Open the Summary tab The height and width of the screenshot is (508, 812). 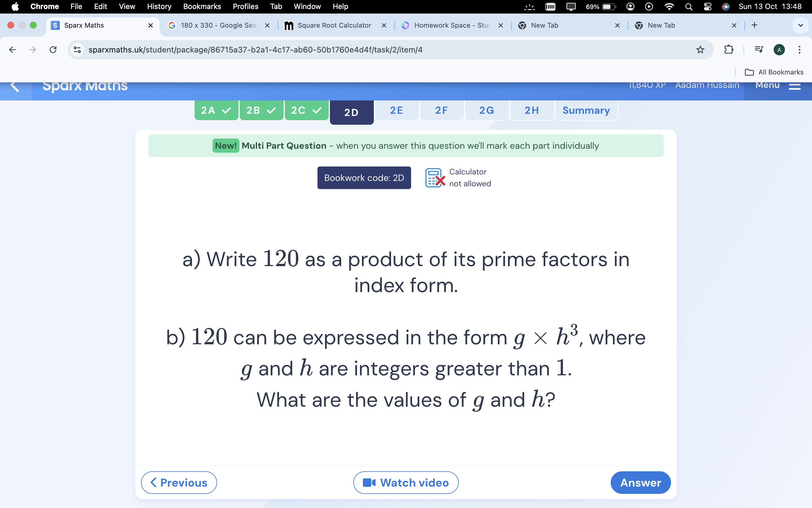point(586,110)
